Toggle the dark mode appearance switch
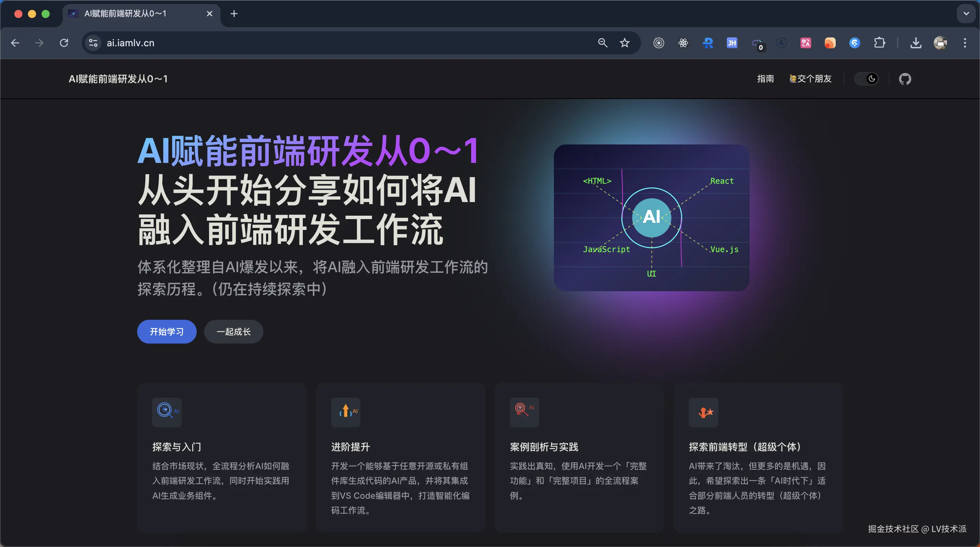The width and height of the screenshot is (980, 547). click(867, 79)
